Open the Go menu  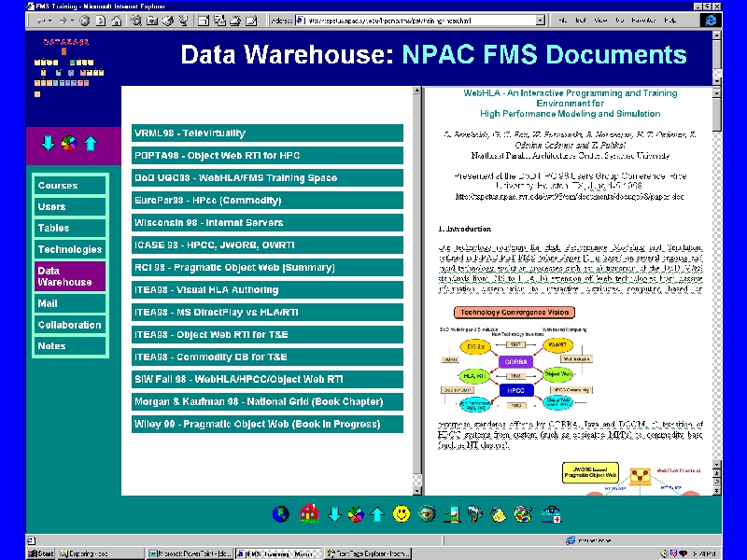tap(619, 20)
